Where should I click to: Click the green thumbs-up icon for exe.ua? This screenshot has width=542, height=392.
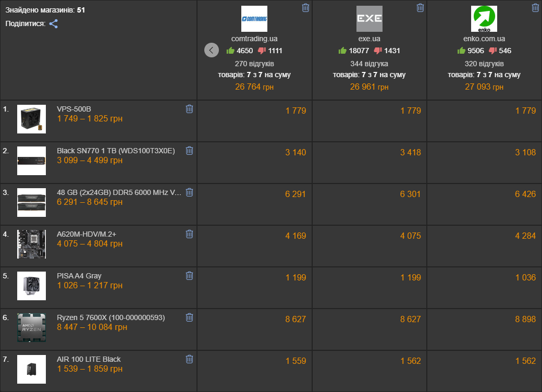[x=342, y=51]
